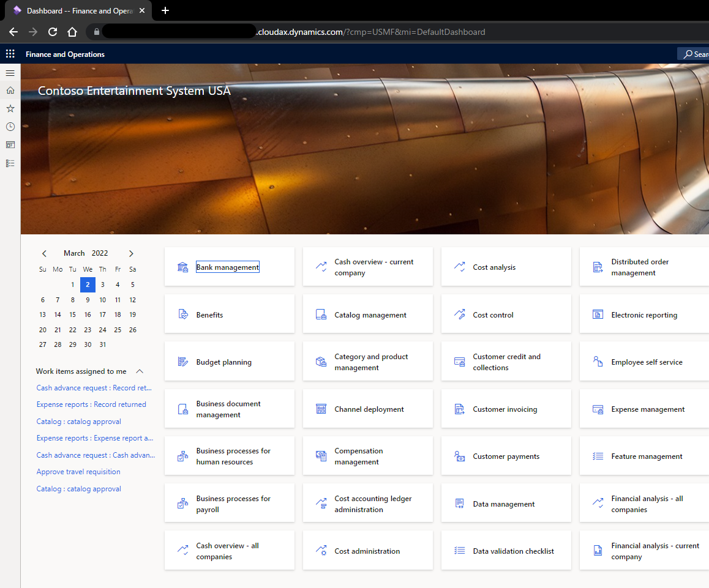Viewport: 709px width, 588px height.
Task: Click the Compensation management tile icon
Action: (x=321, y=456)
